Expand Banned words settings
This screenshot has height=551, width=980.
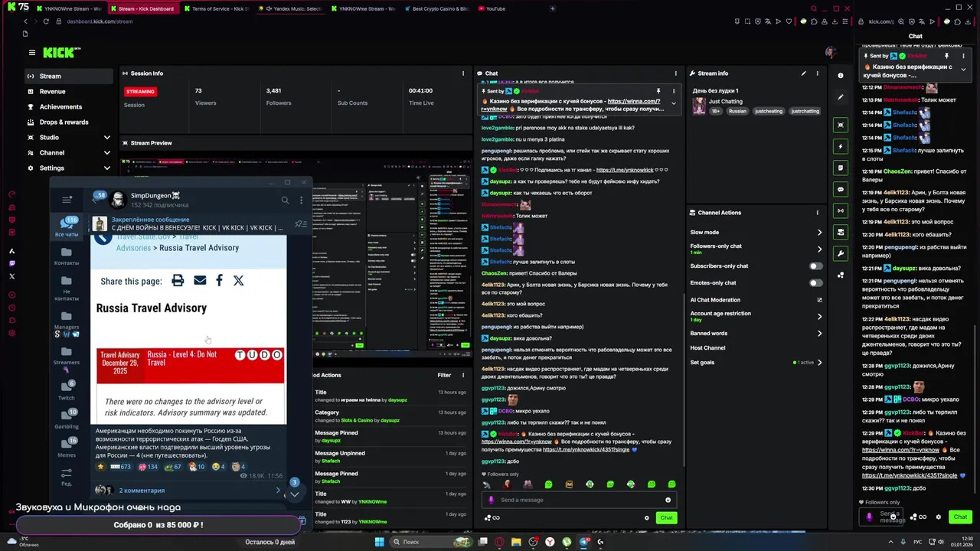[x=819, y=334]
